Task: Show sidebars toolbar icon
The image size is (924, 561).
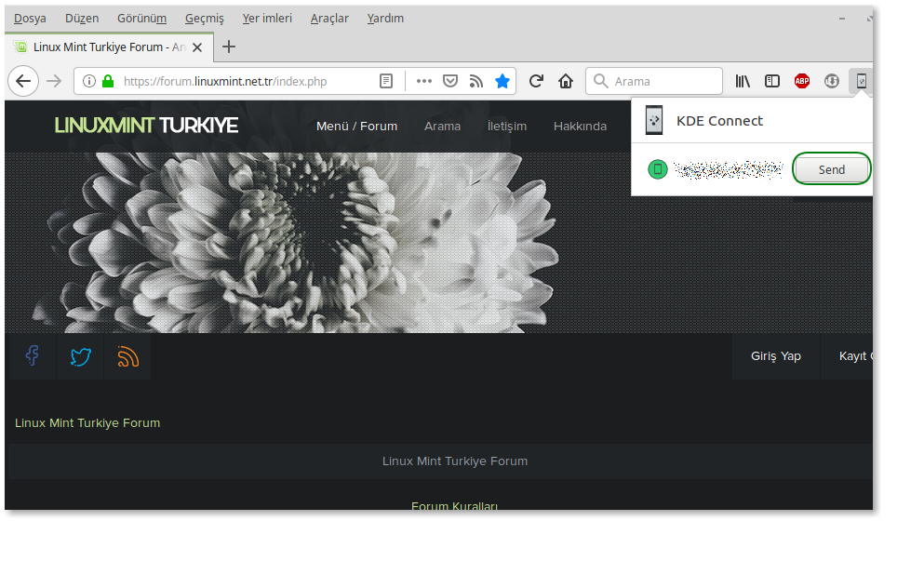Action: coord(772,81)
